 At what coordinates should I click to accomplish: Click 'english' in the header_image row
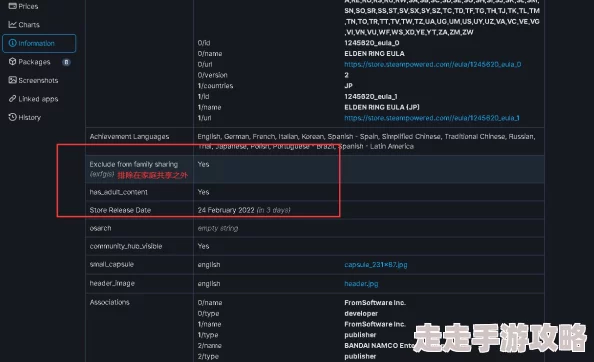209,284
